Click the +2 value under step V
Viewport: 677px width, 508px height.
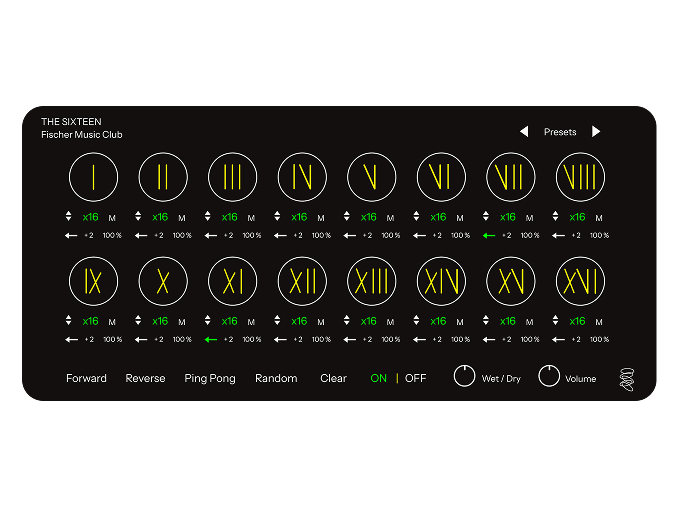[367, 235]
